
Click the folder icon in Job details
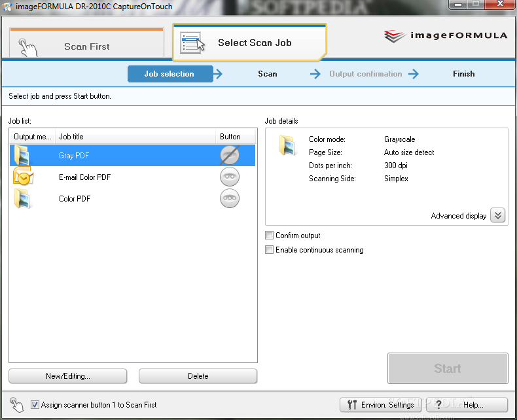point(287,145)
